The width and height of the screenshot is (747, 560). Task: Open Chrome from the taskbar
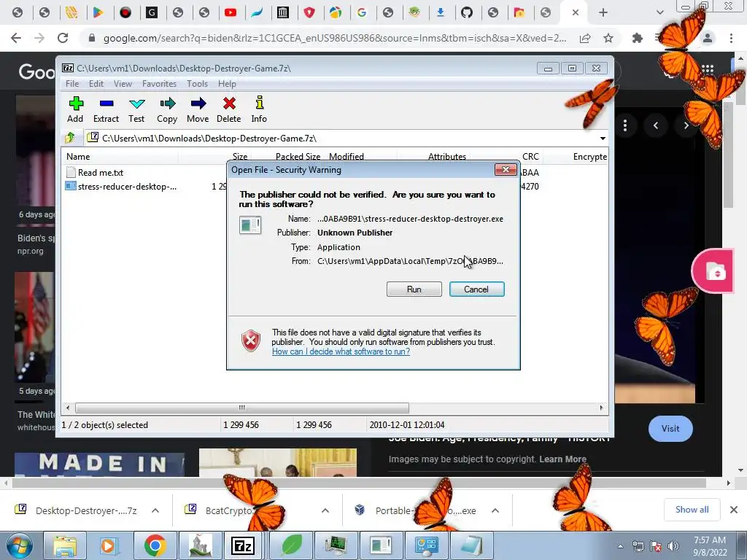coord(155,545)
